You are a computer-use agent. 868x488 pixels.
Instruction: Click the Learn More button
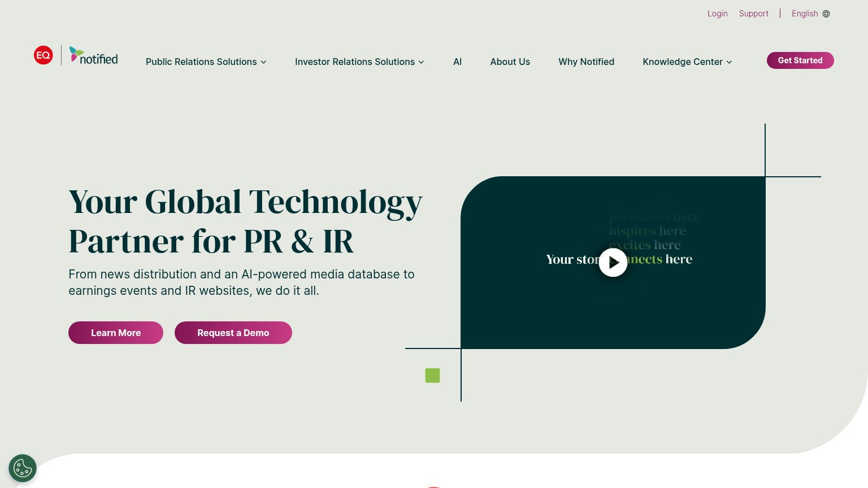click(x=116, y=333)
